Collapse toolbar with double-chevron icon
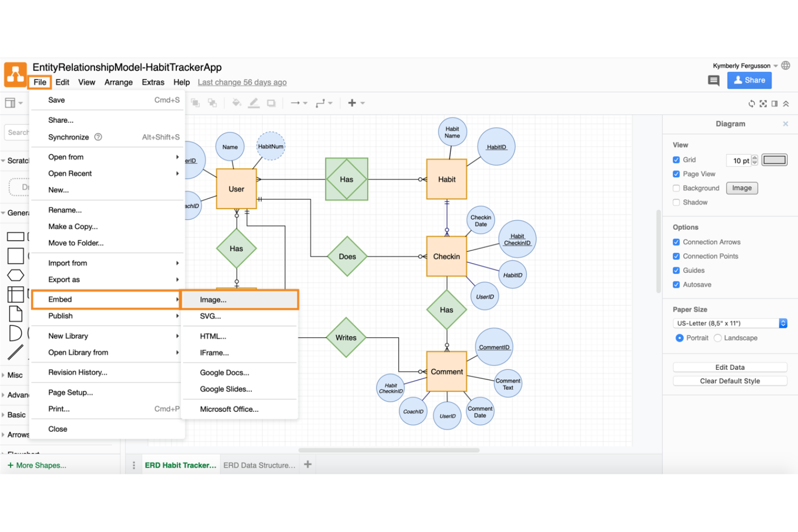798x532 pixels. point(786,103)
